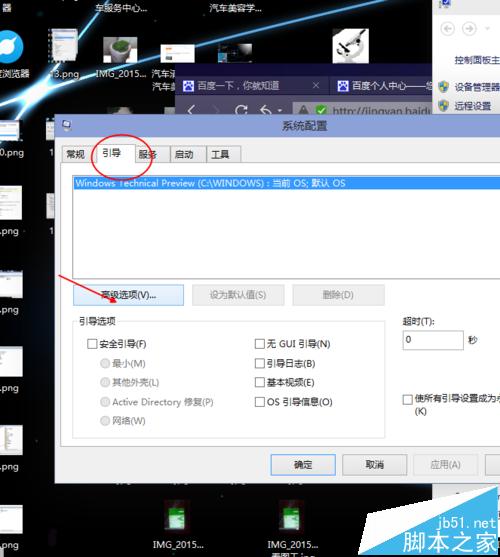Switch to the 百度个人中心 browser tab
Viewport: 500px width, 557px height.
(384, 86)
